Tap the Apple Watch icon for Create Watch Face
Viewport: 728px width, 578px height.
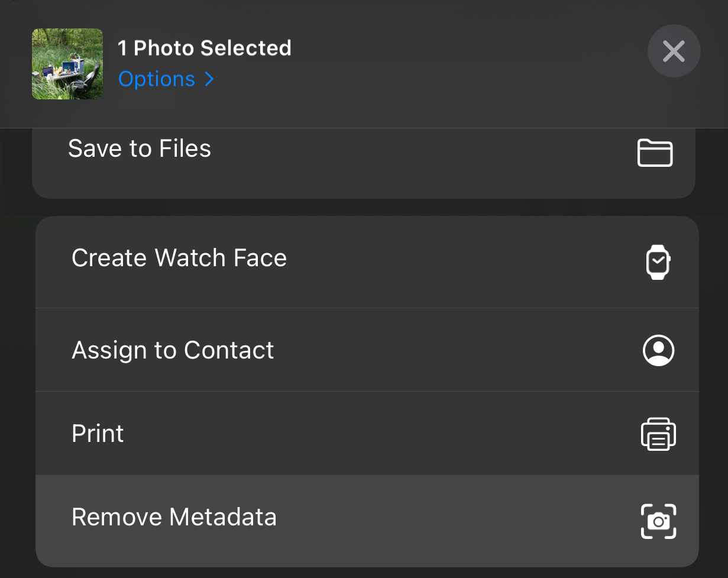(x=658, y=261)
